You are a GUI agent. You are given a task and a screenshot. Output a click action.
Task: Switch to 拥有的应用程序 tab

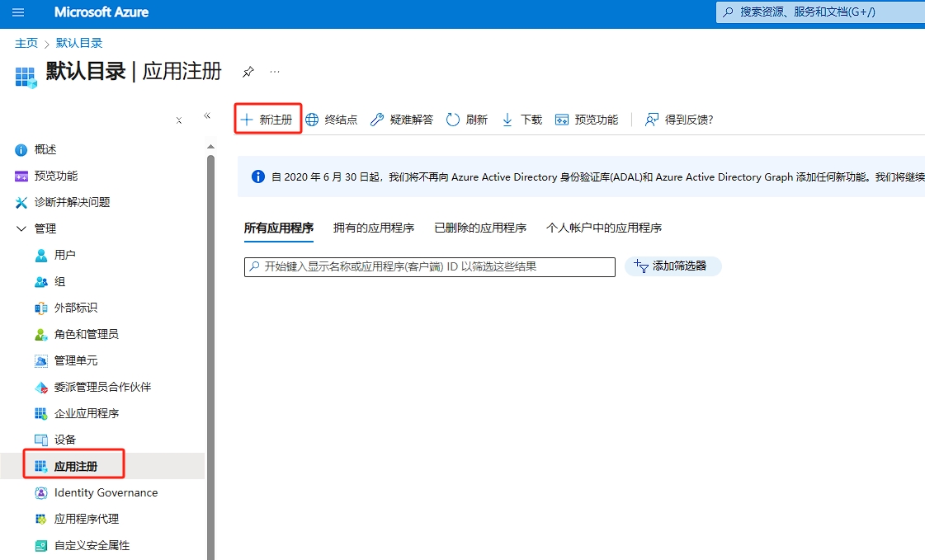pyautogui.click(x=374, y=228)
